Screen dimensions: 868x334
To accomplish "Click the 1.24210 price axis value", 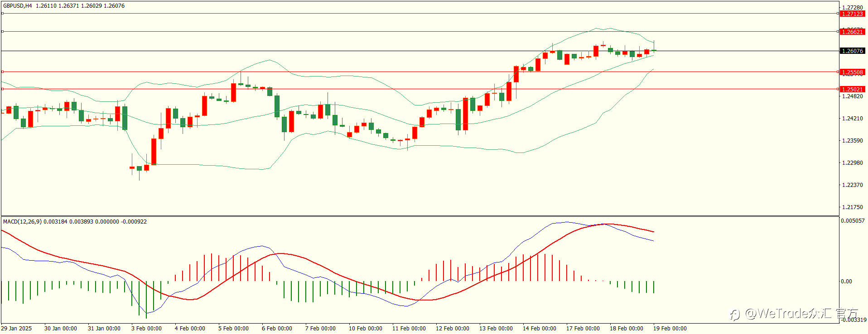I will click(x=852, y=119).
